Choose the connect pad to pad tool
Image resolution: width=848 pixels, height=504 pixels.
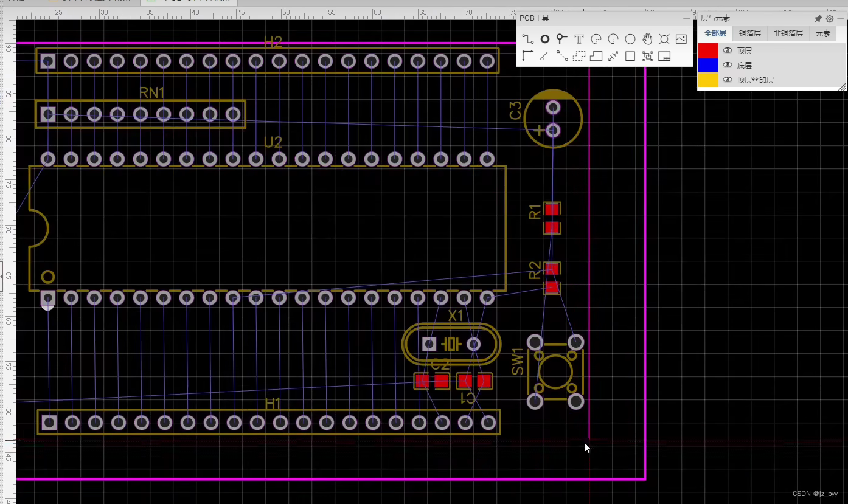point(562,56)
